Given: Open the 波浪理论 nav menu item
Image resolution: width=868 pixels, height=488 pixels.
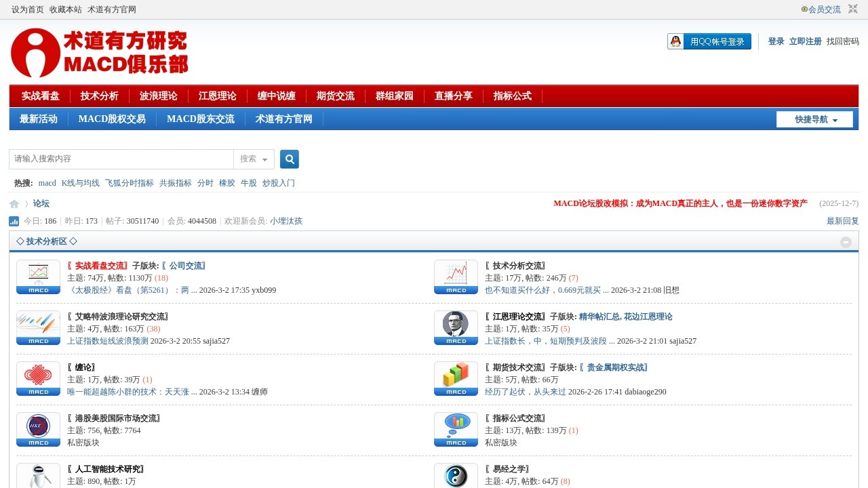Looking at the screenshot, I should coord(158,96).
